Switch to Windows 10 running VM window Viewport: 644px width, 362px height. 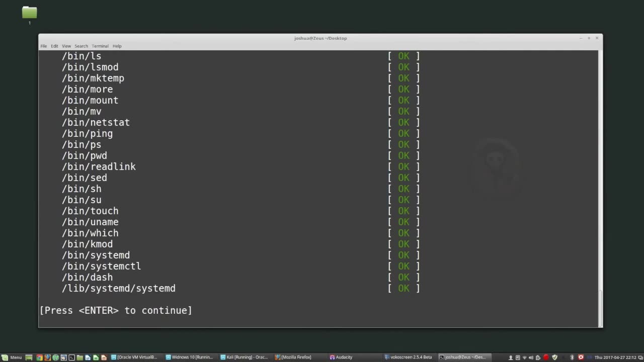190,357
